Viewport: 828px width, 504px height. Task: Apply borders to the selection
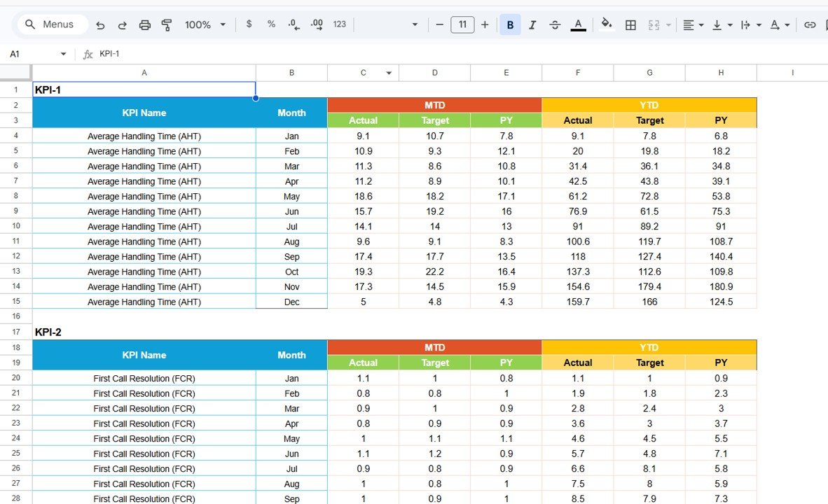pos(630,24)
